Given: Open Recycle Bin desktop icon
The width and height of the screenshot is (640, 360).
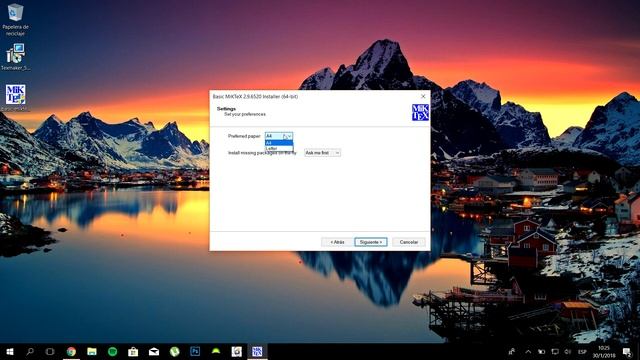Looking at the screenshot, I should (16, 19).
